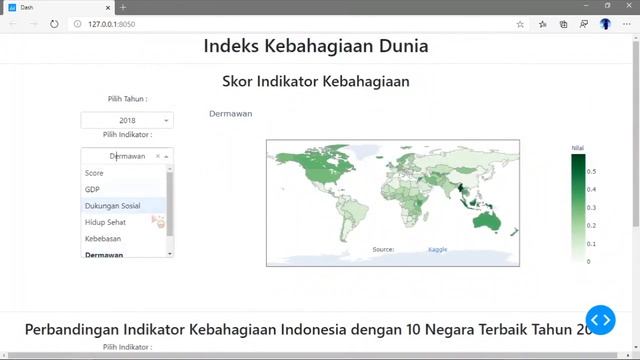Screen dimensions: 640x360
Task: Open the feedback icon in the toolbar
Action: tap(584, 24)
